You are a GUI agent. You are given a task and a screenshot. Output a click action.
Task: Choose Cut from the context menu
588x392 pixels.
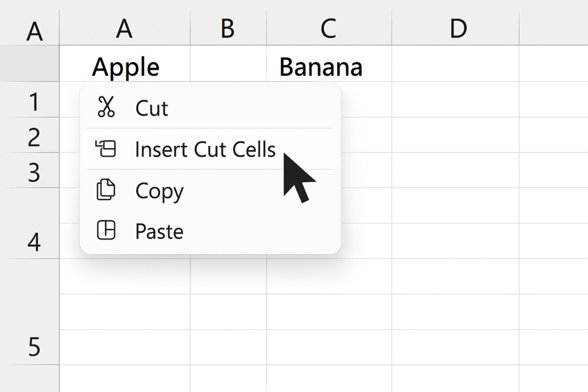click(210, 108)
